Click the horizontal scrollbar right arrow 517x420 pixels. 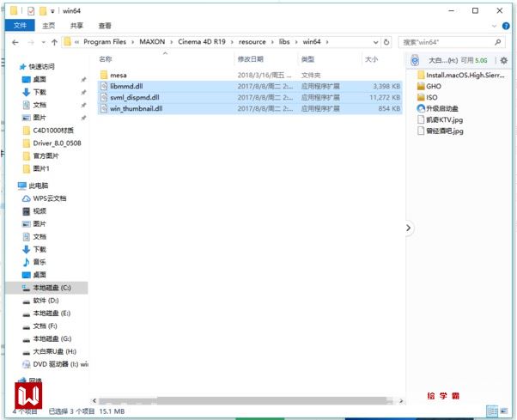pyautogui.click(x=401, y=401)
